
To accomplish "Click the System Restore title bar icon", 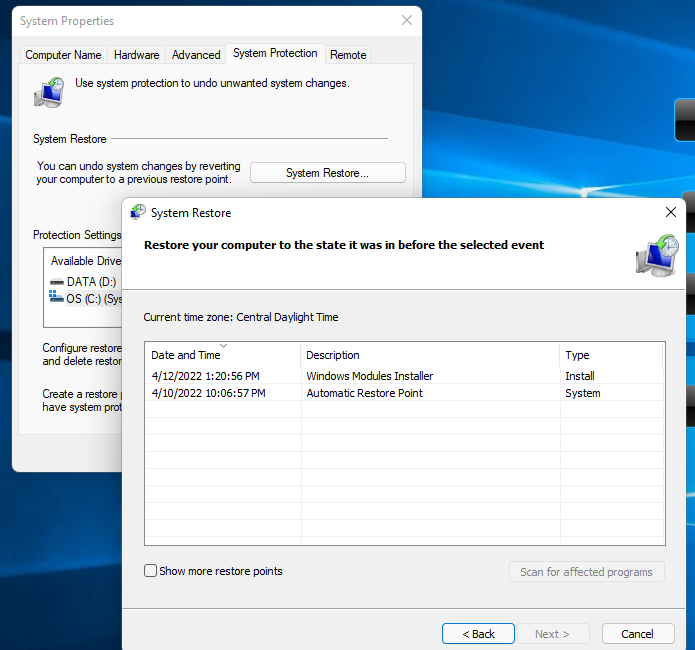I will (138, 212).
